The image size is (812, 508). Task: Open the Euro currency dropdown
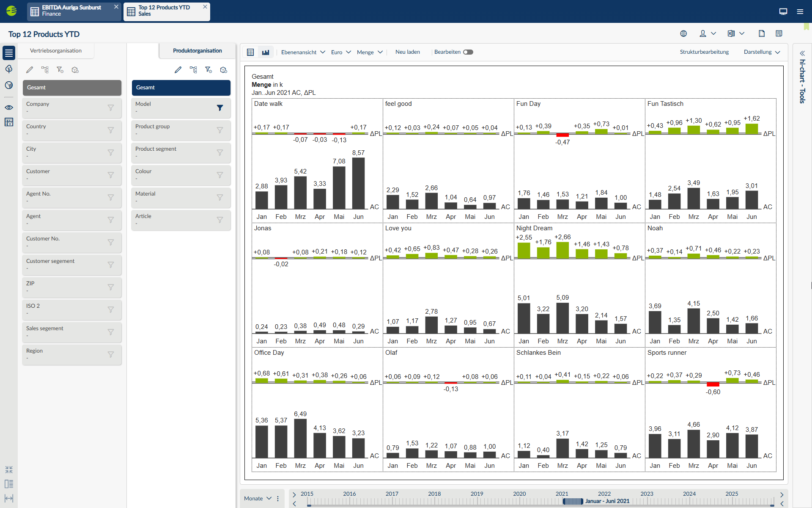pyautogui.click(x=340, y=52)
